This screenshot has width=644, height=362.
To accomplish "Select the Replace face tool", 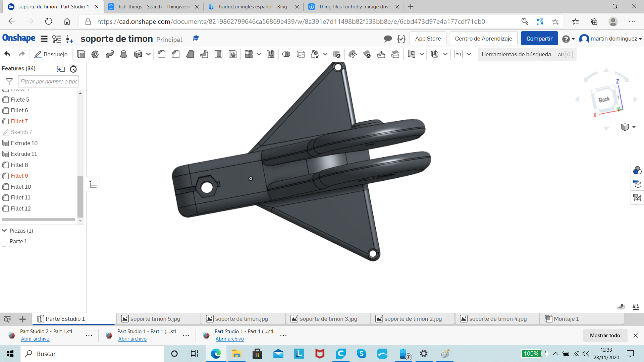I will tap(395, 54).
